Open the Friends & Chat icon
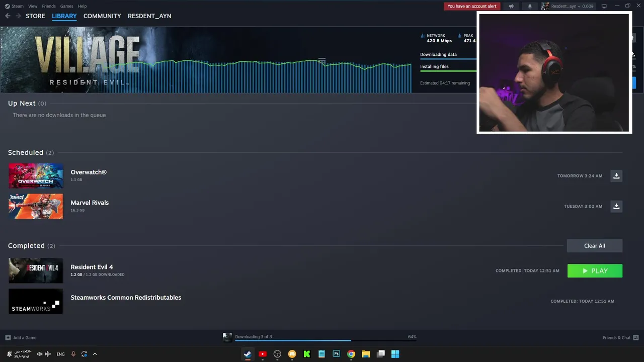Image resolution: width=644 pixels, height=362 pixels. click(636, 337)
